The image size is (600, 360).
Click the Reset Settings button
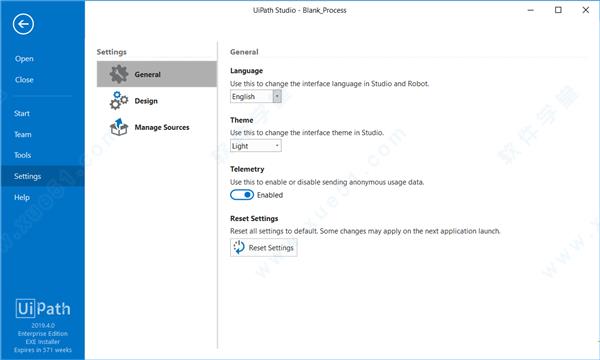coord(264,248)
